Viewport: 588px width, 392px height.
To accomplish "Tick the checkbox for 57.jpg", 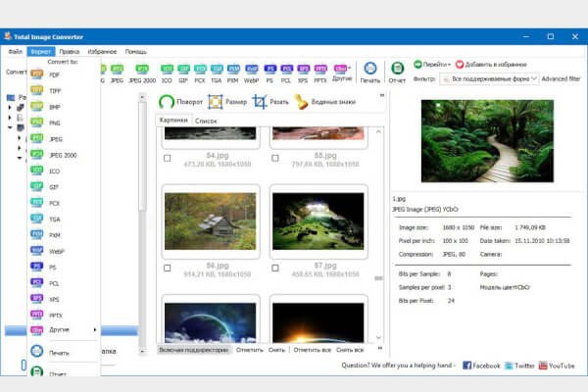I will [275, 269].
